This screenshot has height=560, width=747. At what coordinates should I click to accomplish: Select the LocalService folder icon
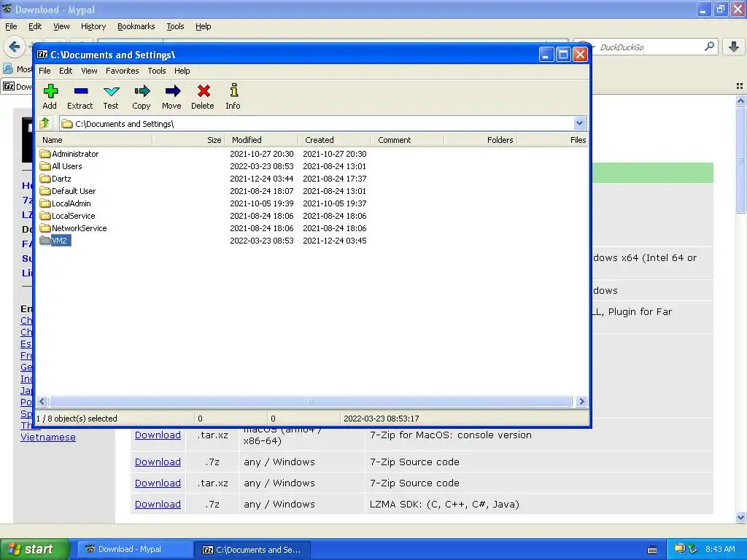coord(45,216)
